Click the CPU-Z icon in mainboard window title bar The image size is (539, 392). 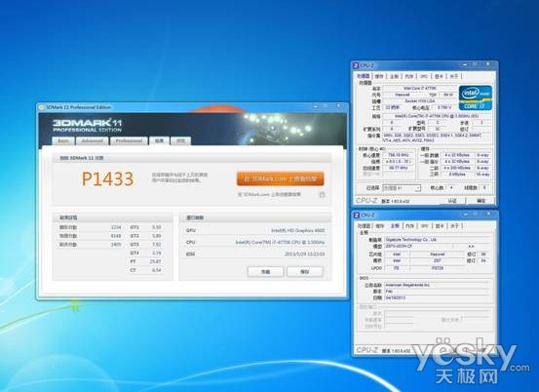(357, 216)
